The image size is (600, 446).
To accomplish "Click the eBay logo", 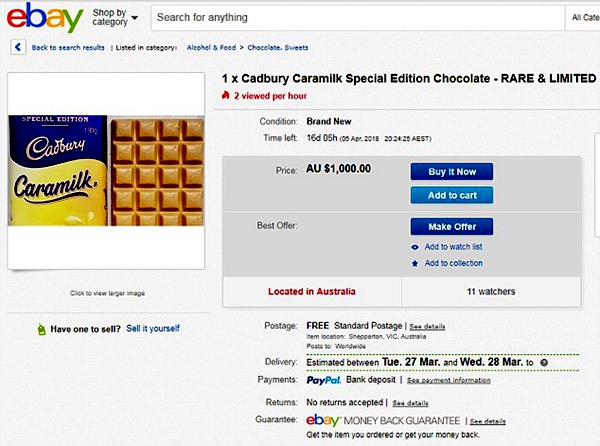I will point(44,18).
